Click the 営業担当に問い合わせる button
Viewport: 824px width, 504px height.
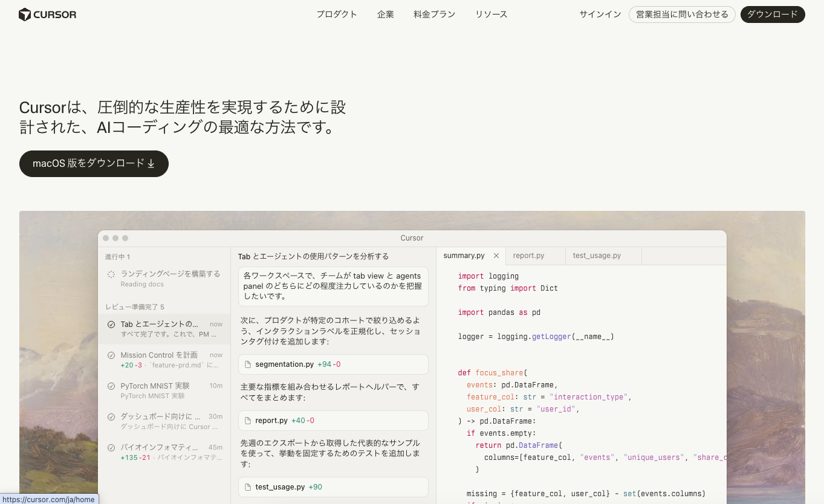[682, 14]
